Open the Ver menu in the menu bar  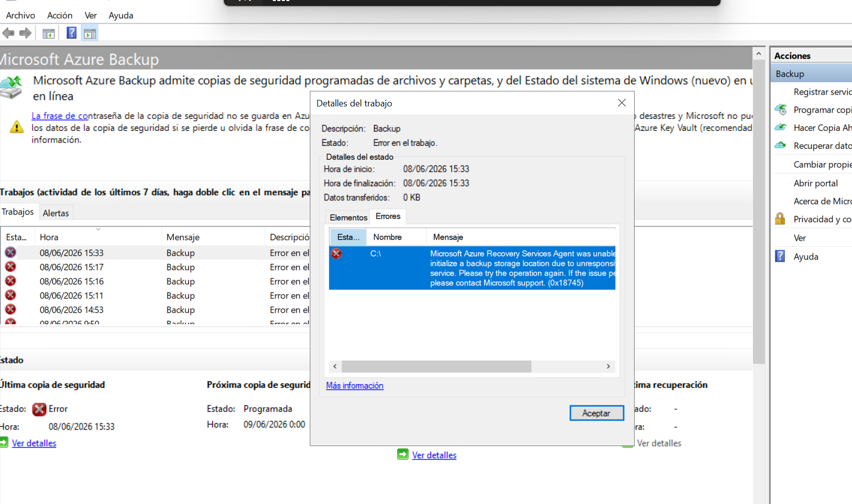tap(90, 15)
